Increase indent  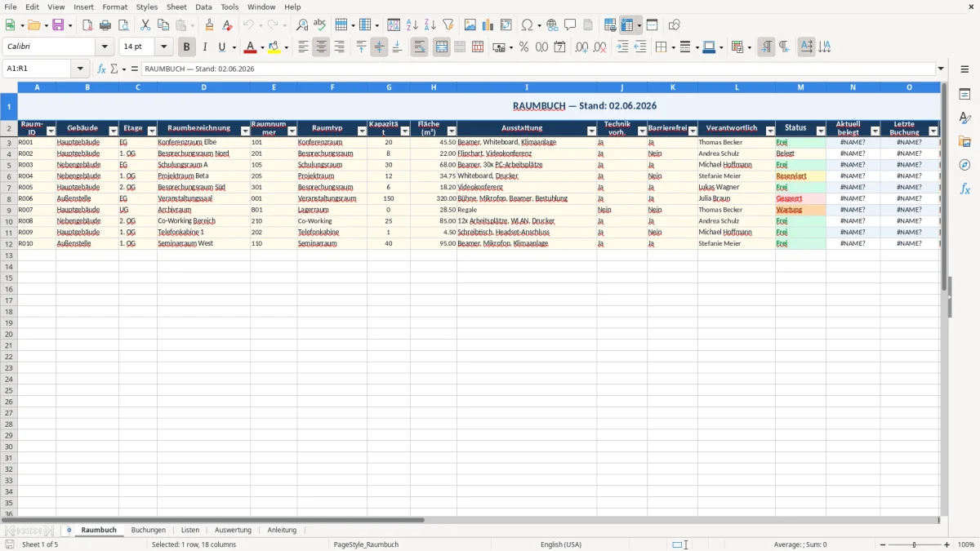click(622, 47)
